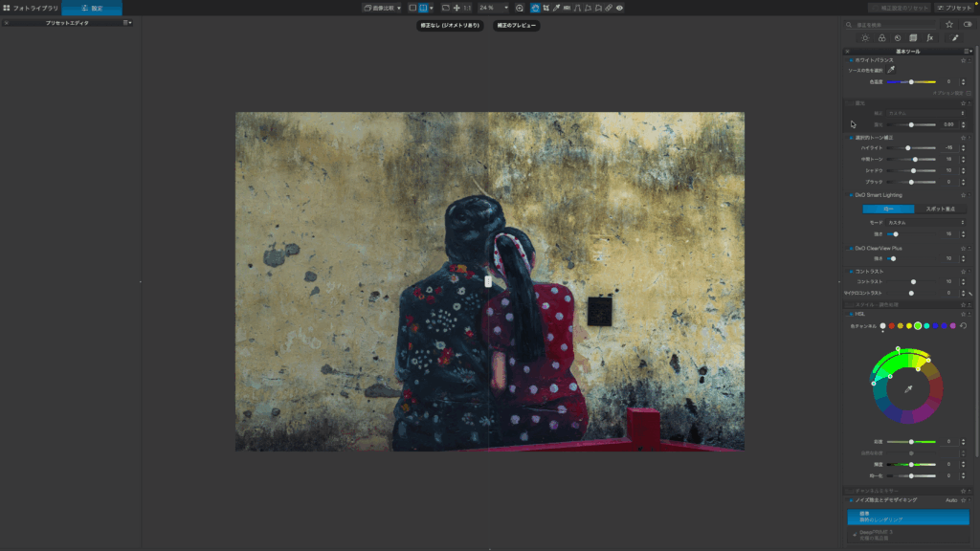The width and height of the screenshot is (980, 551).
Task: Open the Basic Tools palette menu
Action: click(x=968, y=52)
